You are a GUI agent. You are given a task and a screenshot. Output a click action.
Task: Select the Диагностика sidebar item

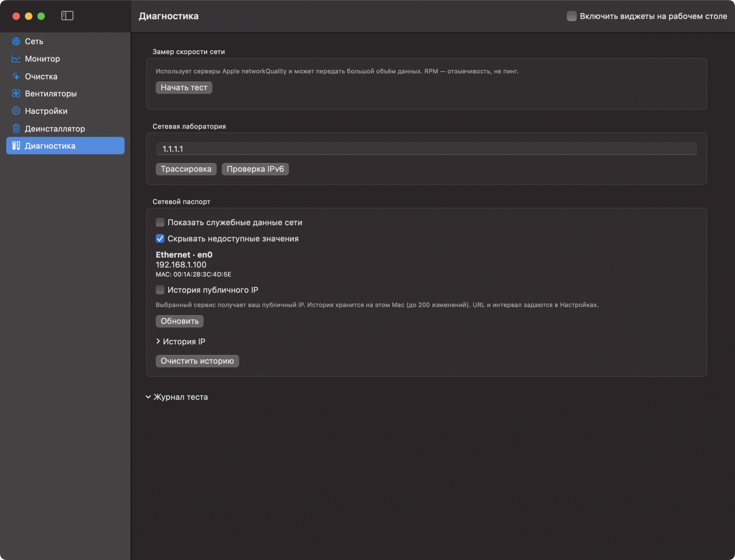[65, 146]
